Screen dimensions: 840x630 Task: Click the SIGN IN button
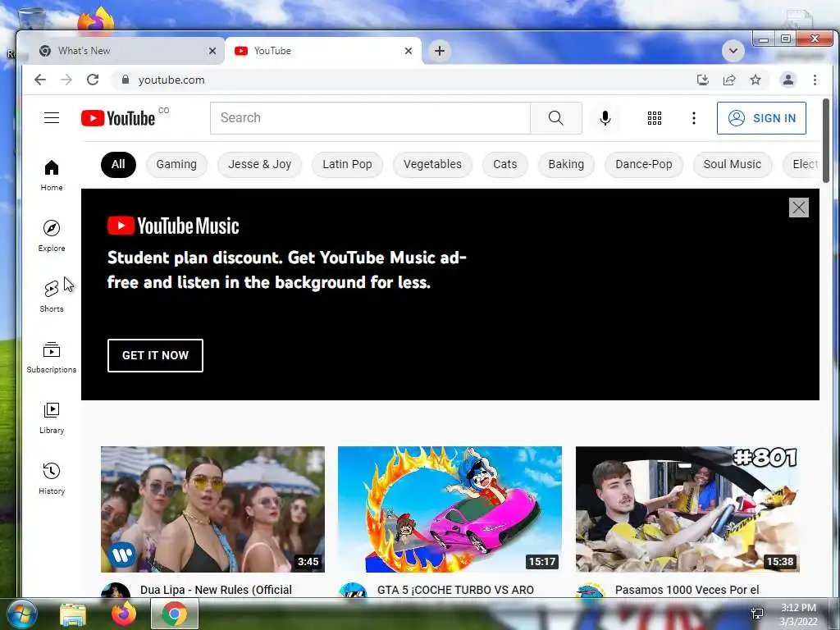(x=761, y=118)
